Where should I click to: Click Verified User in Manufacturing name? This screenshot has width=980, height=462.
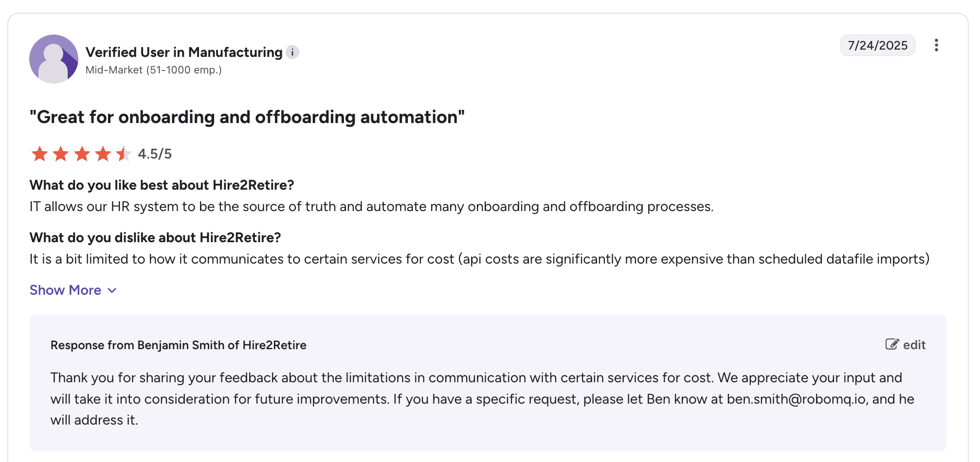point(184,52)
